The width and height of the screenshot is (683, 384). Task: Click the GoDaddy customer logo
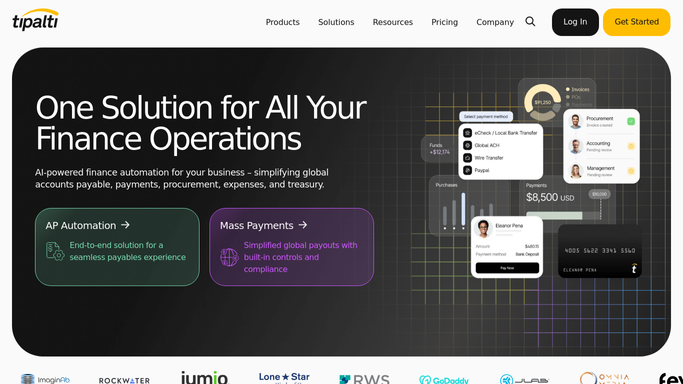(444, 380)
